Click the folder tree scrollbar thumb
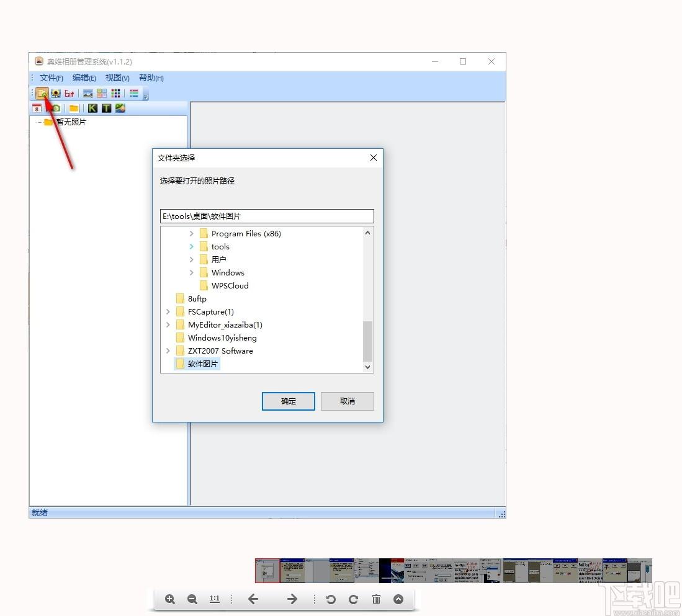Screen dimensions: 682x616 tap(368, 341)
